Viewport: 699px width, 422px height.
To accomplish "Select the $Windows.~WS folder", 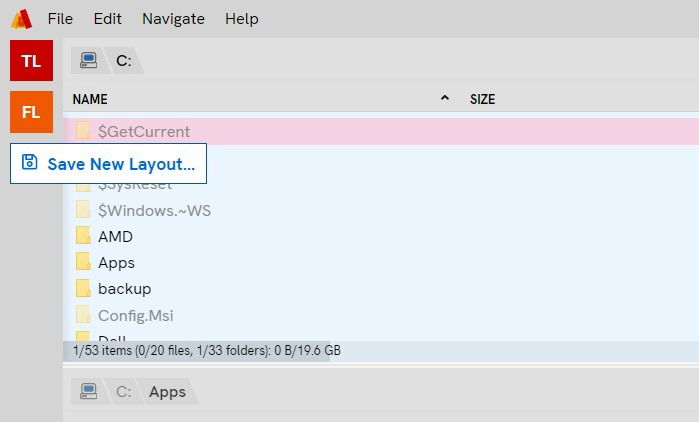I will [x=154, y=211].
